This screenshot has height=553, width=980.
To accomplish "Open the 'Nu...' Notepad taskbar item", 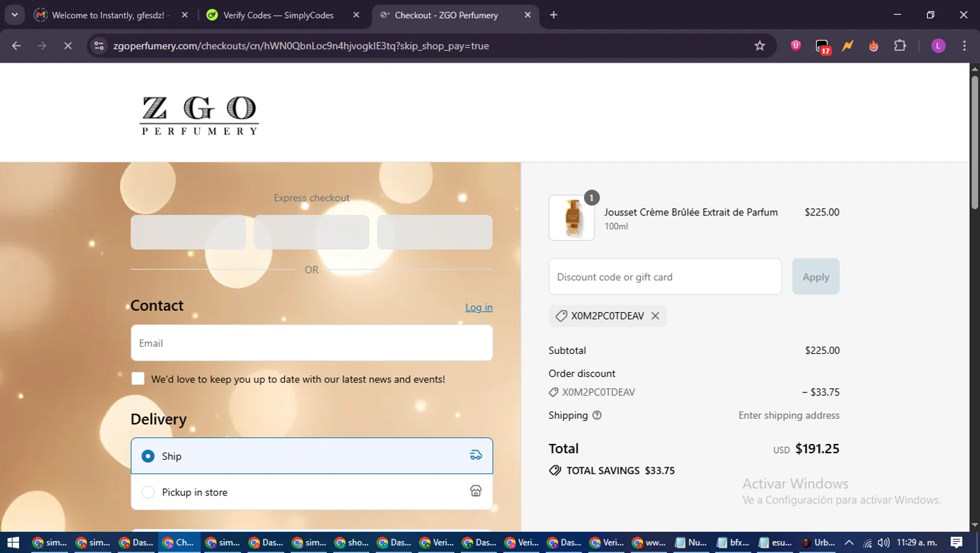I will coord(691,543).
